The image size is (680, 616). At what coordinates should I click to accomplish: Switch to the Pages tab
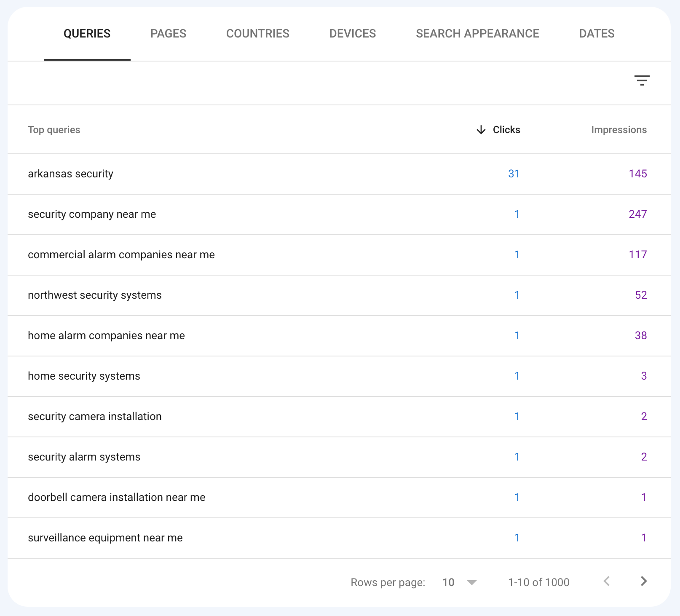[168, 34]
